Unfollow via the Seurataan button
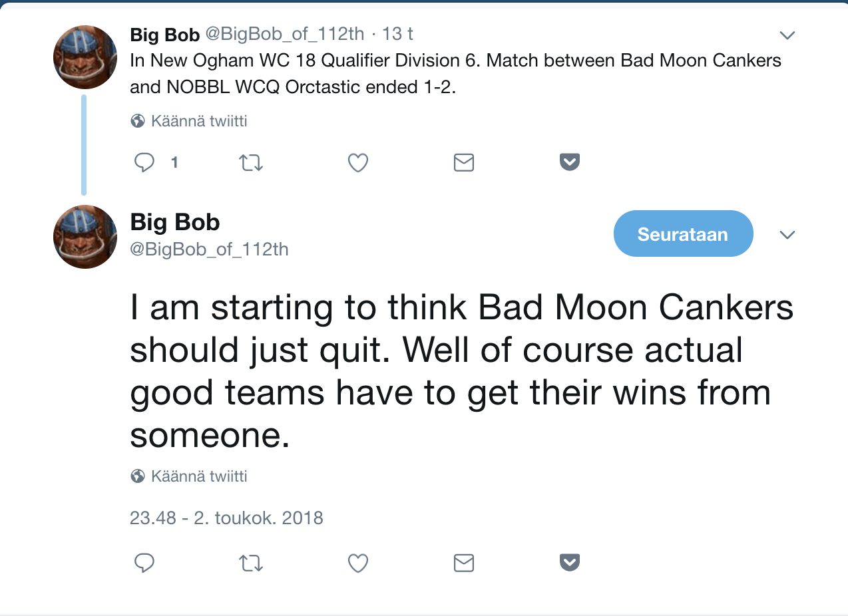This screenshot has width=848, height=616. (x=683, y=233)
